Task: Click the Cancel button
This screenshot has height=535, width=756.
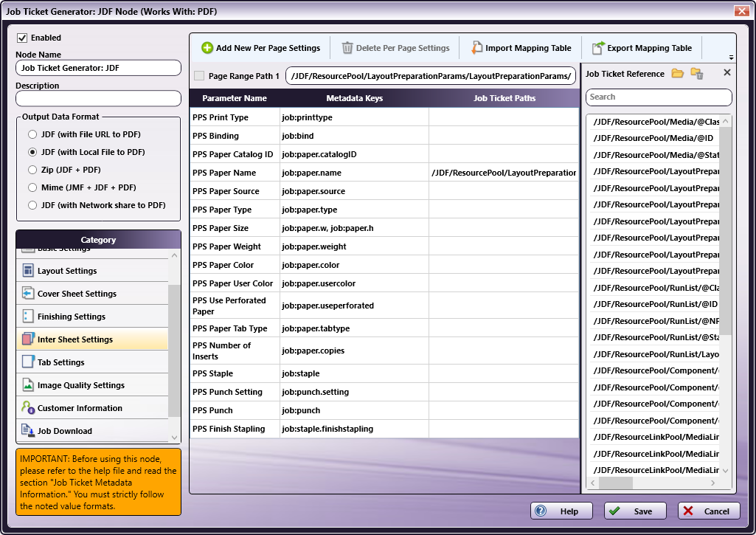Action: point(709,511)
